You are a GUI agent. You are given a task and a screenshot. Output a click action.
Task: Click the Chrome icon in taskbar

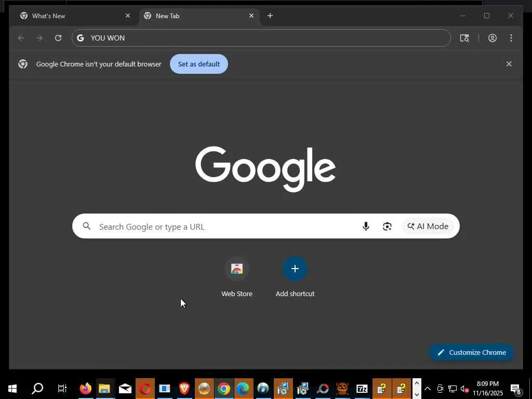[x=223, y=389]
